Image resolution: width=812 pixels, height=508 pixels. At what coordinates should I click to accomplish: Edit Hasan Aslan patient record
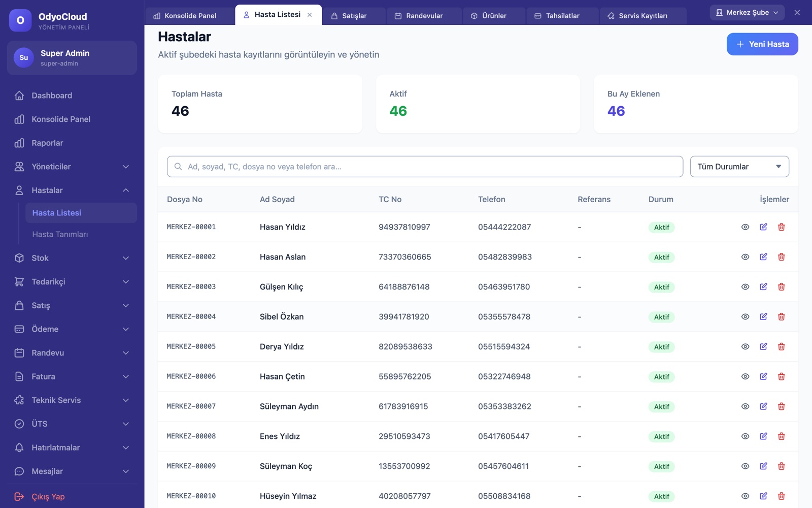click(x=763, y=257)
